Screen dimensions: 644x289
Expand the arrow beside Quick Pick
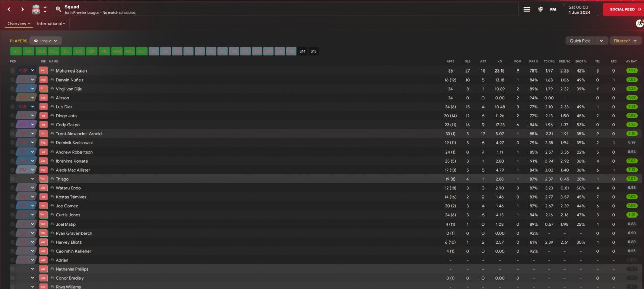[602, 41]
